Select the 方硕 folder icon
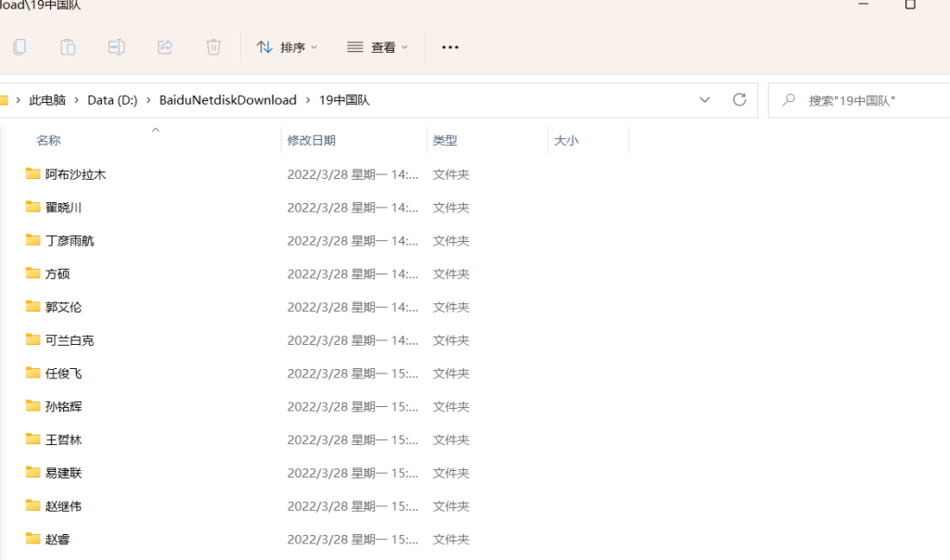 click(32, 273)
